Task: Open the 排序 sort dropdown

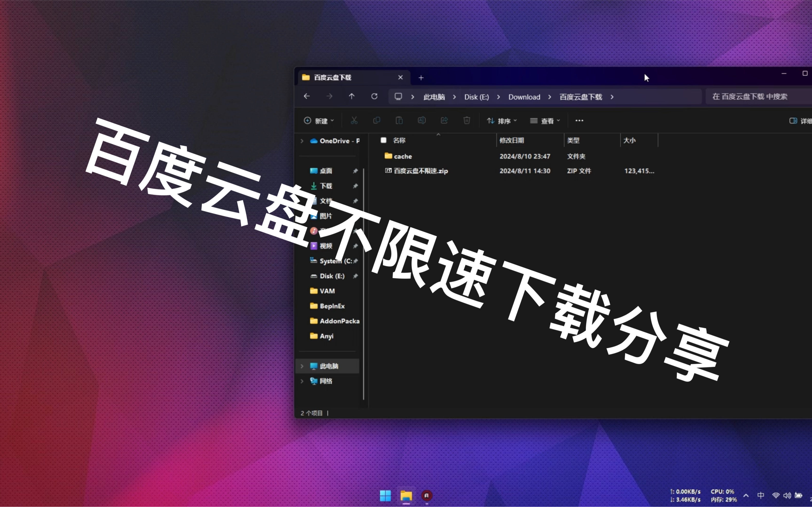Action: (x=502, y=121)
